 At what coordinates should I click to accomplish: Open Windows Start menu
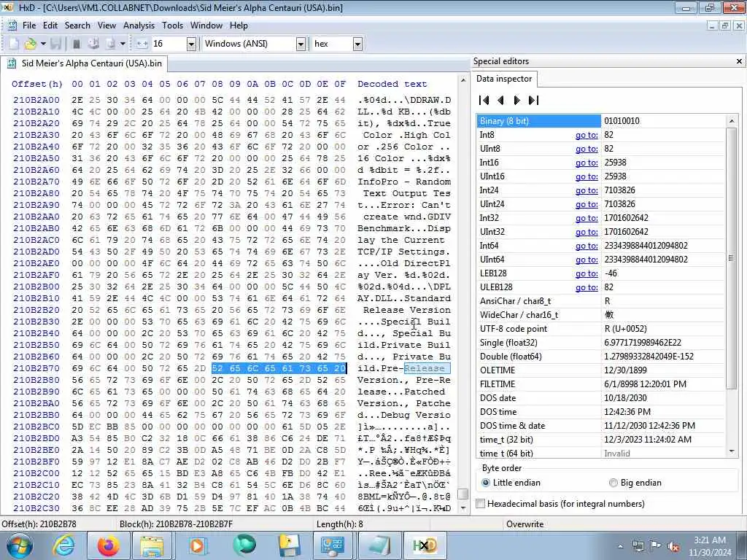coord(20,545)
